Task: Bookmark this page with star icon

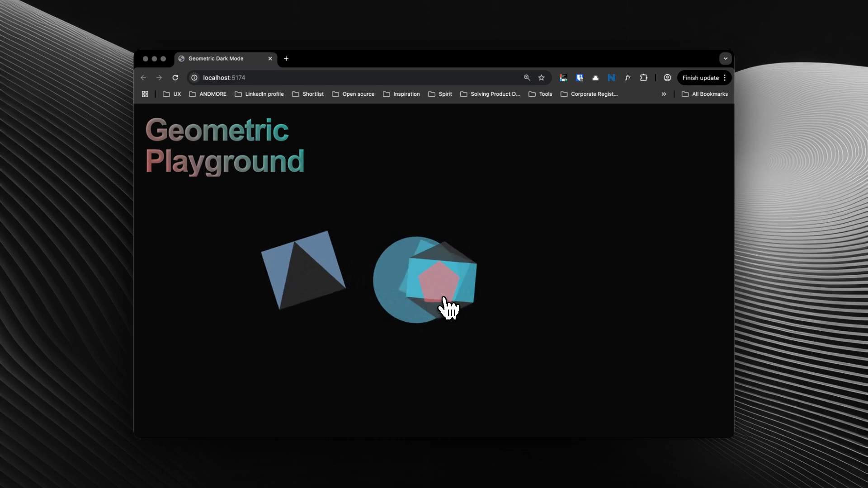Action: click(541, 78)
